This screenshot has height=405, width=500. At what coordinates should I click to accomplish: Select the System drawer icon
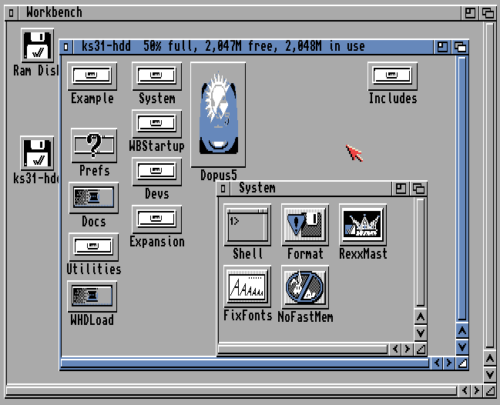point(157,76)
